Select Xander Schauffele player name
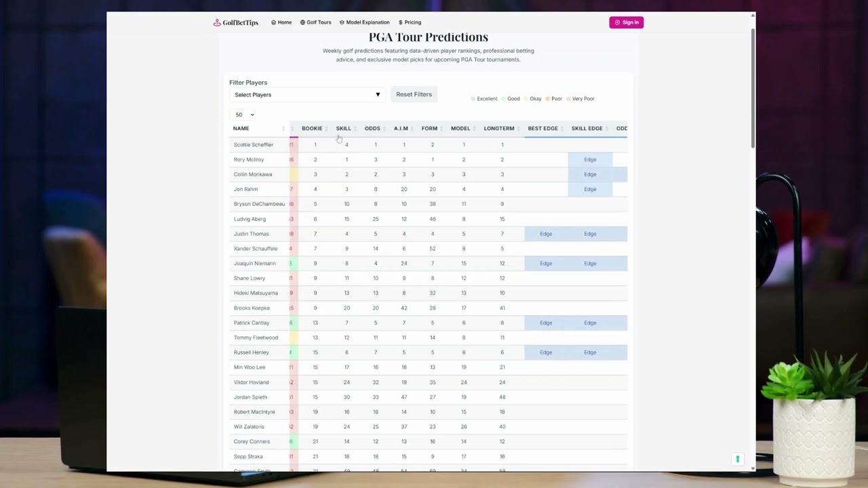Image resolution: width=868 pixels, height=488 pixels. [256, 249]
